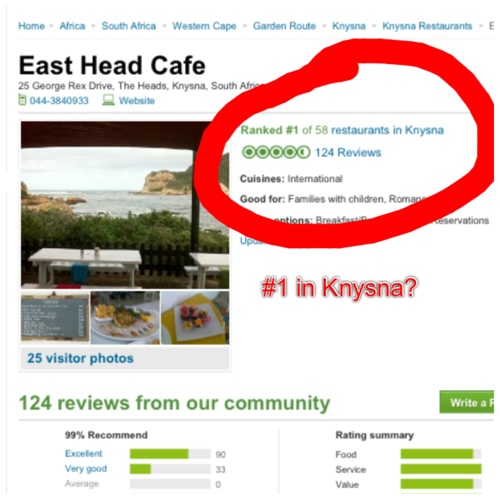Image resolution: width=500 pixels, height=500 pixels.
Task: Click the phone icon beside 044-3840933
Action: pyautogui.click(x=22, y=100)
